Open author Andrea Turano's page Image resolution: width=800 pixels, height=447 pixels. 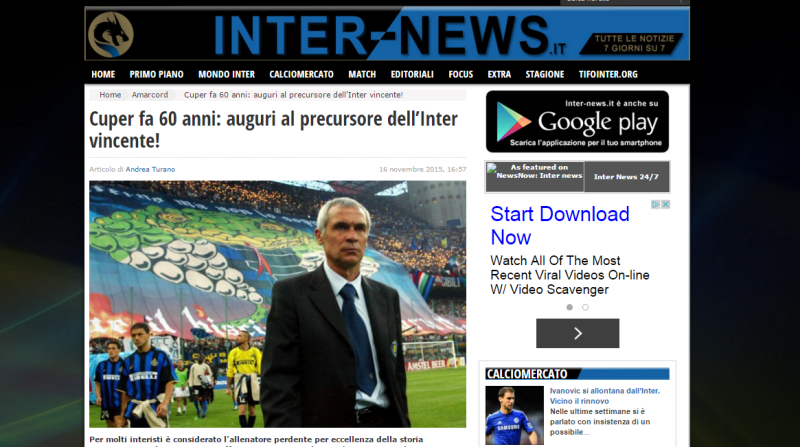pyautogui.click(x=151, y=169)
